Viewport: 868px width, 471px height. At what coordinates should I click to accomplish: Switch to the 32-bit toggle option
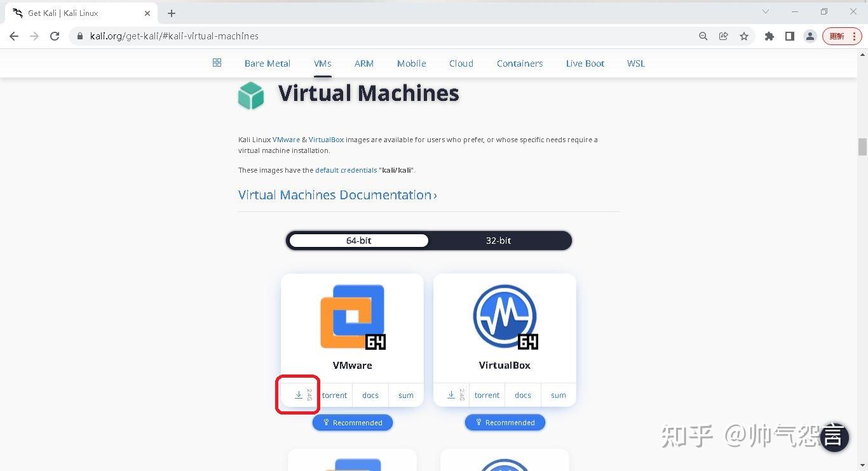click(x=498, y=241)
